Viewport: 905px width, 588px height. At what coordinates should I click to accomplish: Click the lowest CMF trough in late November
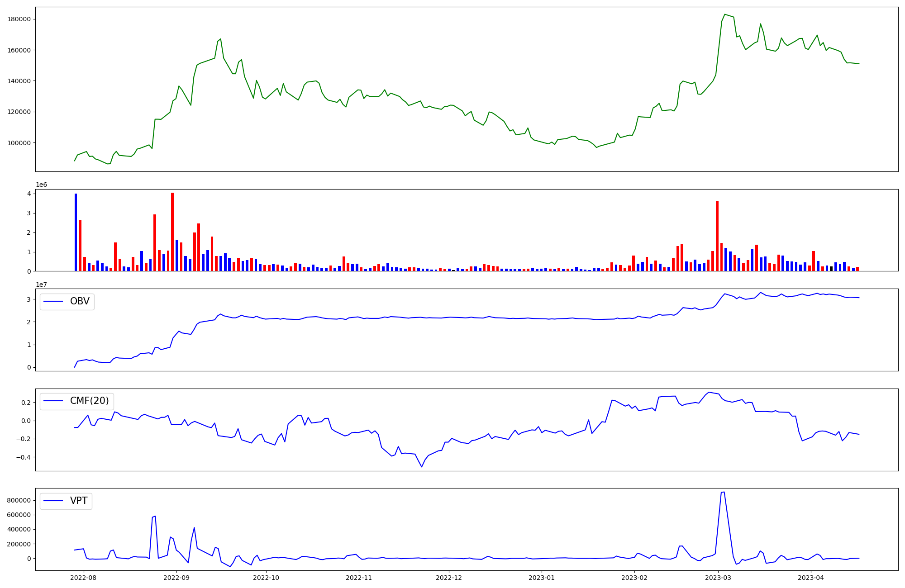coord(422,466)
